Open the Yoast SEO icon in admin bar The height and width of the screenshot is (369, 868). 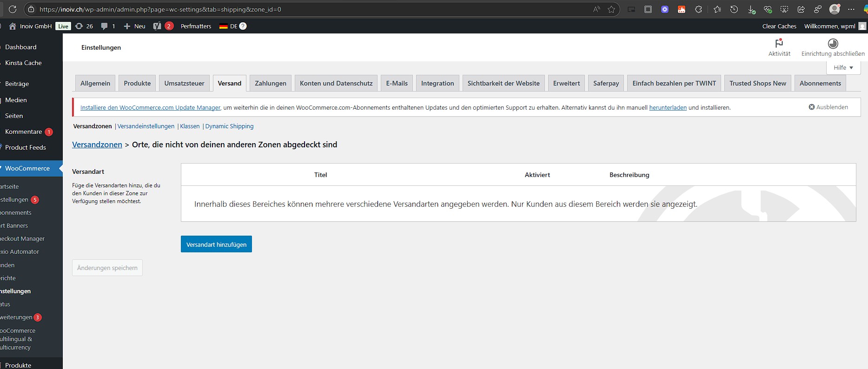157,26
